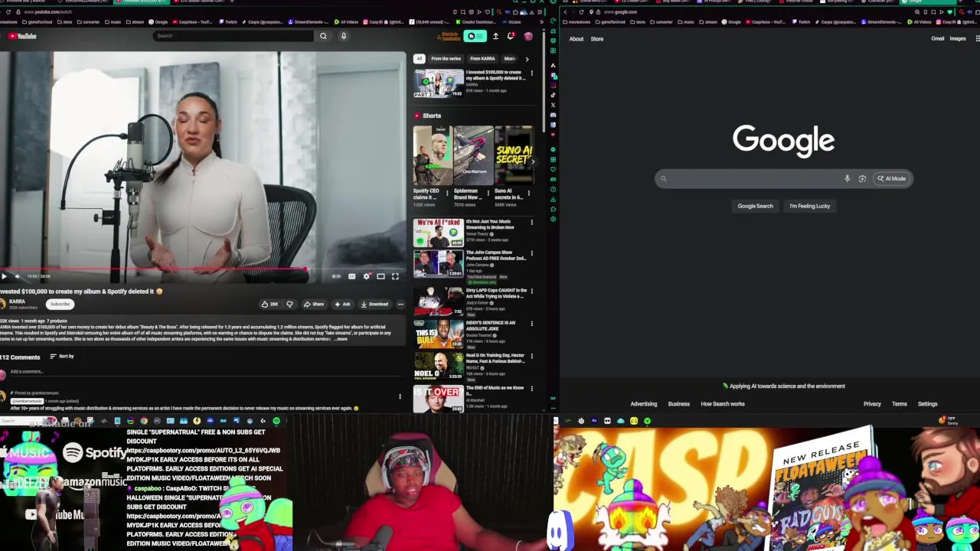The height and width of the screenshot is (551, 980).
Task: Reload the Google browser window page
Action: 581,12
